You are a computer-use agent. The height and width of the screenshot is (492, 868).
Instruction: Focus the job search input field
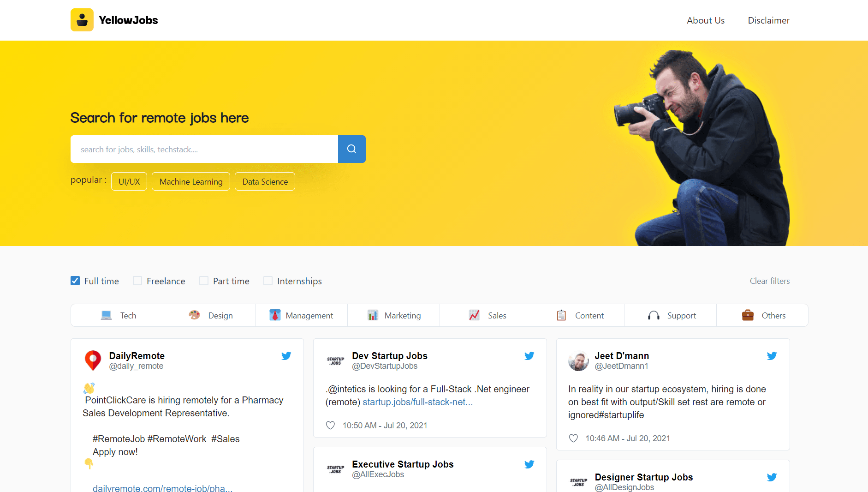(204, 149)
